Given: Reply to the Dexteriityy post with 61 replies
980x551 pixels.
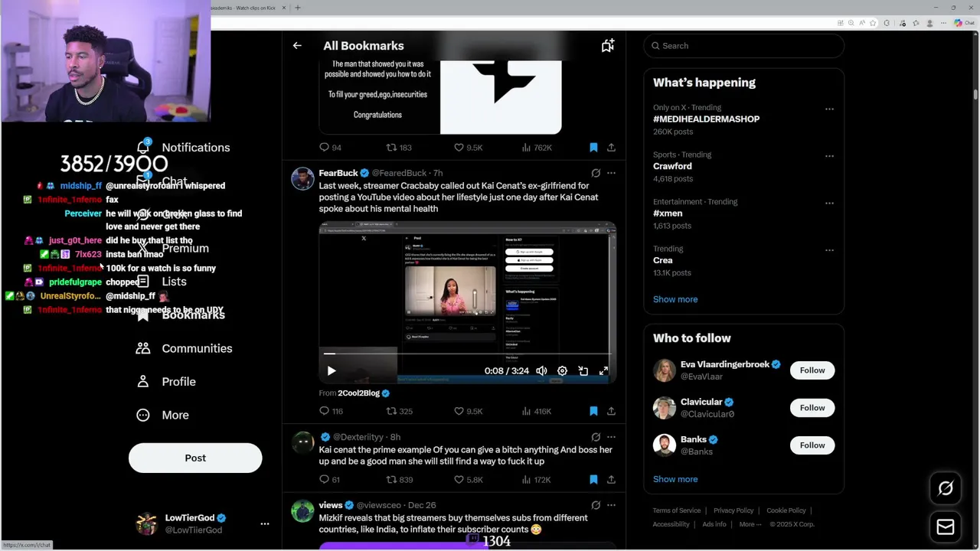Looking at the screenshot, I should [x=329, y=480].
